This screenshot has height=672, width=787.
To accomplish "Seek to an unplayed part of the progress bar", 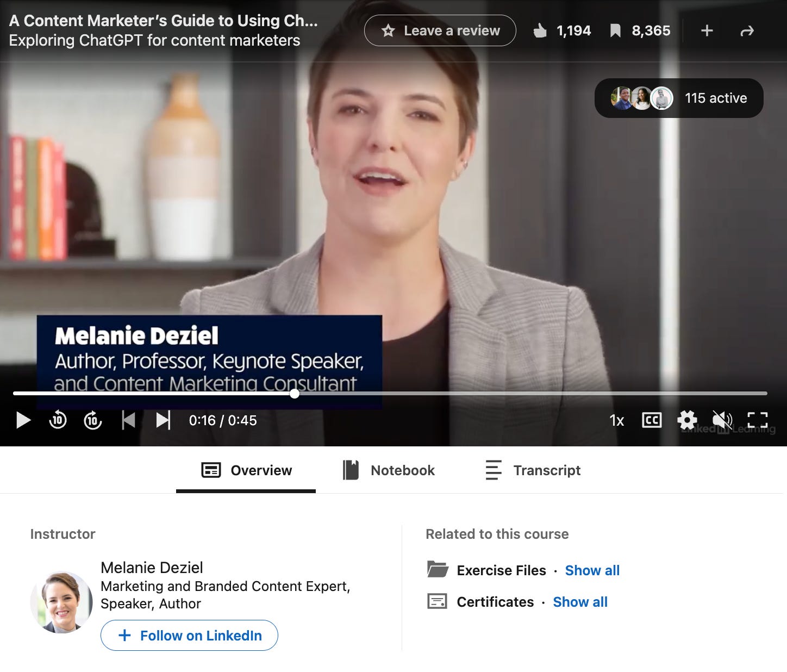I will (533, 394).
